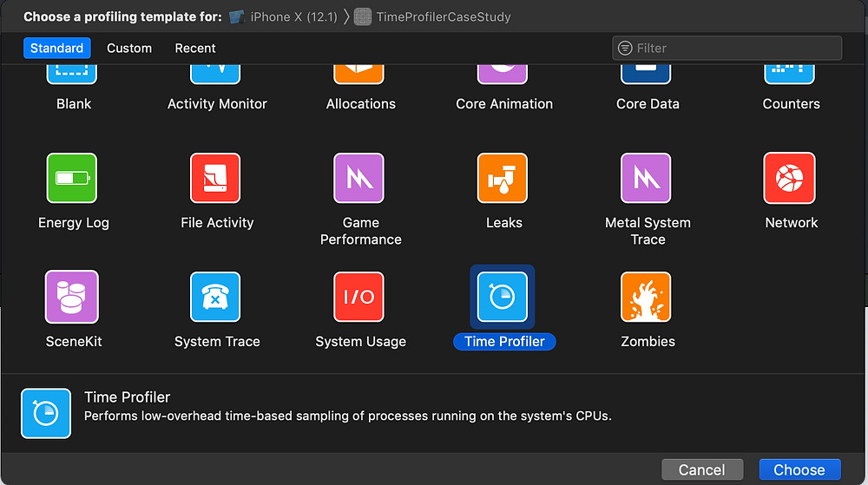This screenshot has height=485, width=868.
Task: Open the Recent tab
Action: point(194,48)
